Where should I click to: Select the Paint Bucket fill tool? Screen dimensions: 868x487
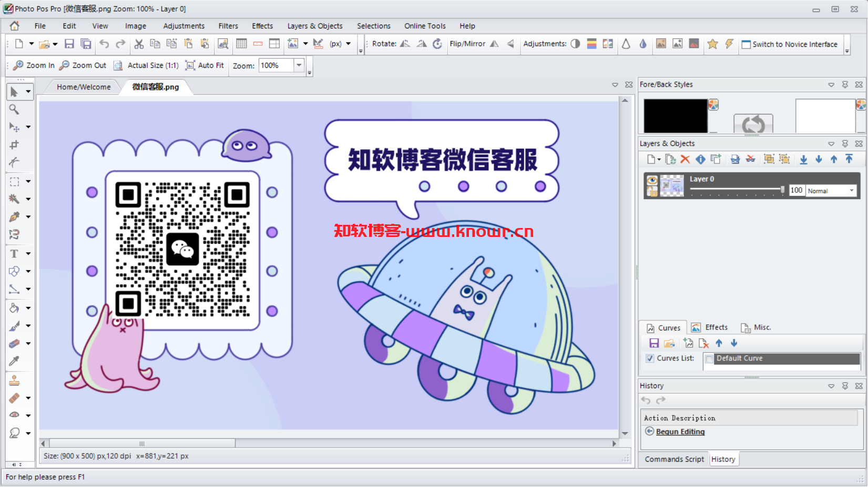(x=14, y=308)
